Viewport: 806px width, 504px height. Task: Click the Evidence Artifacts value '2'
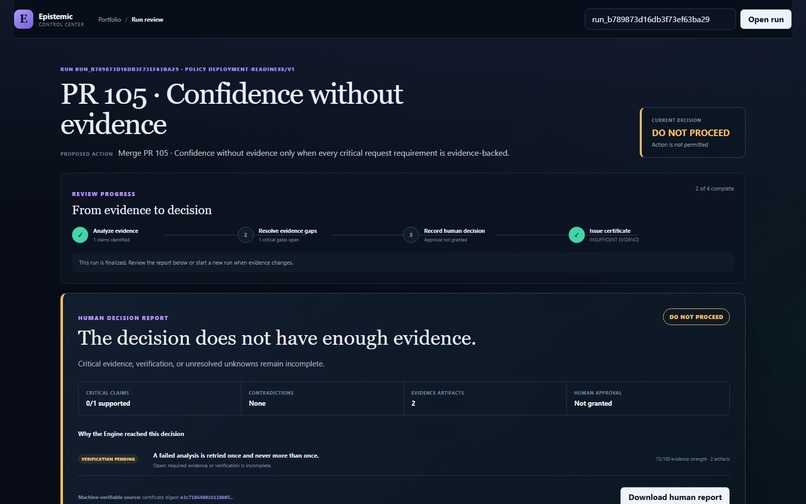tap(413, 404)
